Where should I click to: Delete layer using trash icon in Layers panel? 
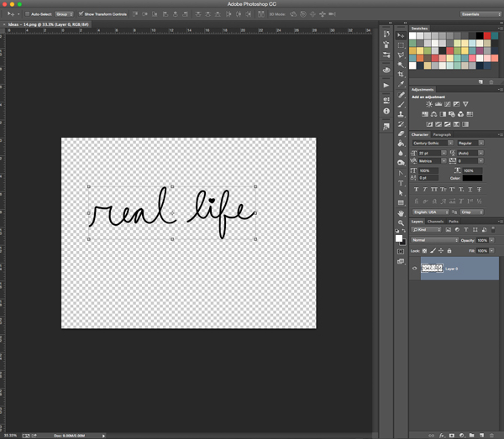tap(492, 435)
